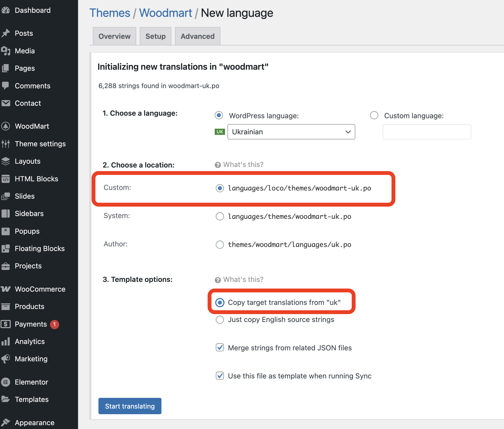Toggle Use this file as template checkbox

point(220,376)
